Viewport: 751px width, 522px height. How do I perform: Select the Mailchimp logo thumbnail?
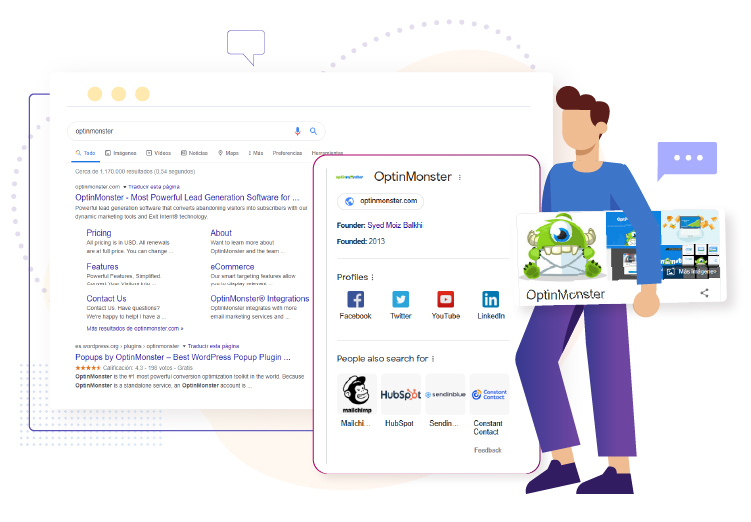[357, 394]
